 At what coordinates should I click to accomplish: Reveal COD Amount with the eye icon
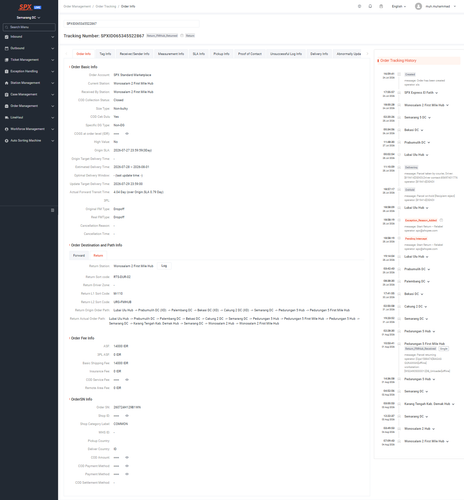pos(127,457)
